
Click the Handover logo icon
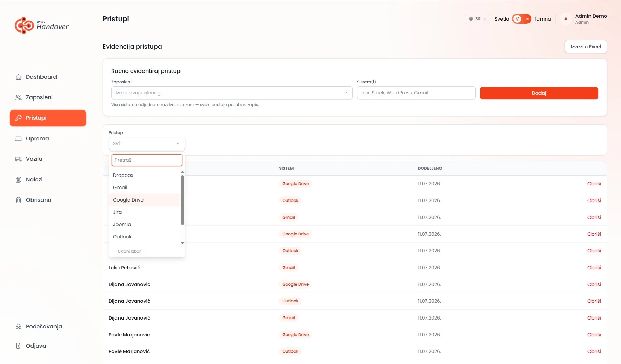24,25
